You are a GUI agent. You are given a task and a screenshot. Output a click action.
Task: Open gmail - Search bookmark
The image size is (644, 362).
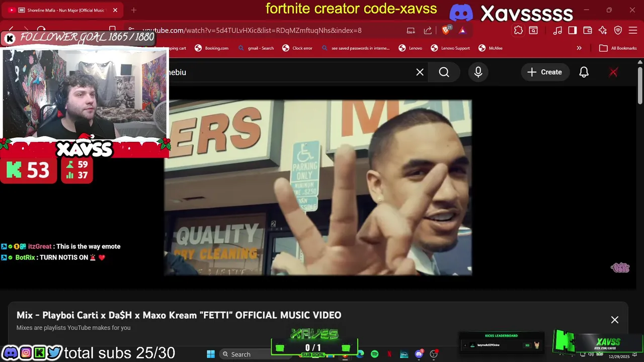click(x=256, y=48)
